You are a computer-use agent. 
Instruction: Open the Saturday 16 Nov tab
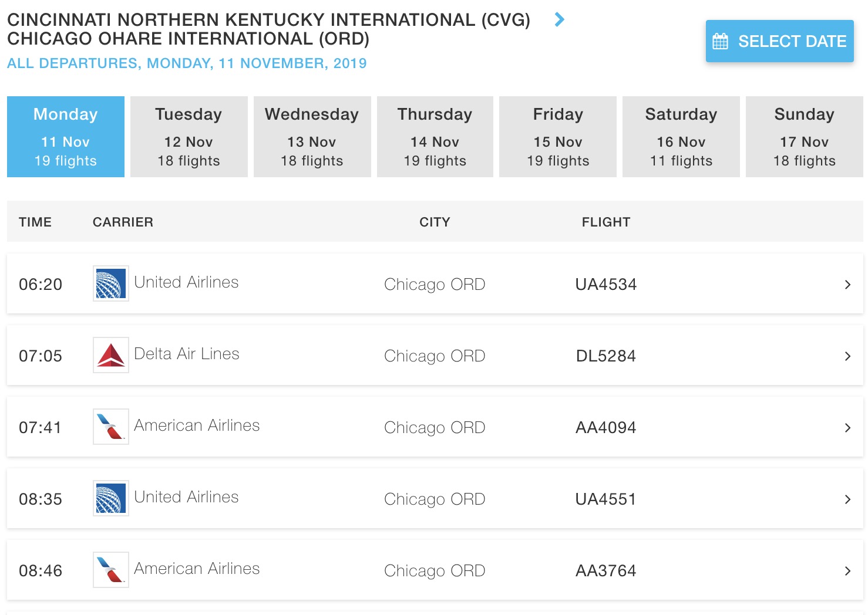[681, 137]
